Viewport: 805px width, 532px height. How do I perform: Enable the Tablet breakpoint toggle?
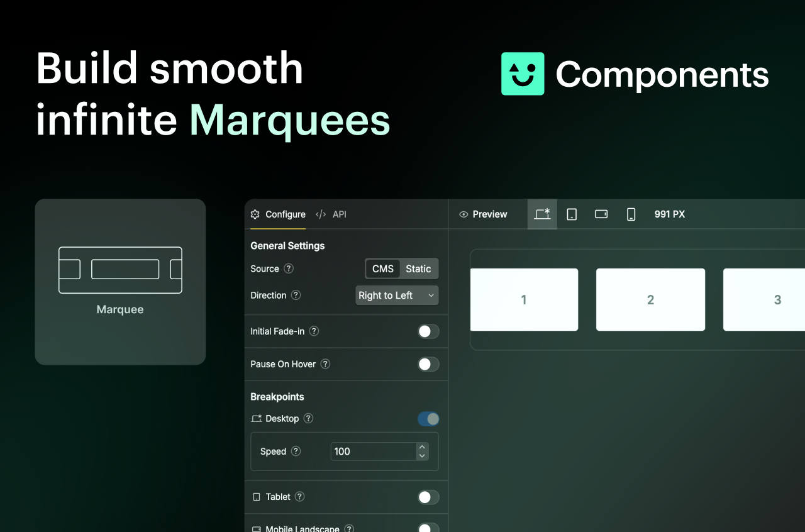(x=428, y=497)
